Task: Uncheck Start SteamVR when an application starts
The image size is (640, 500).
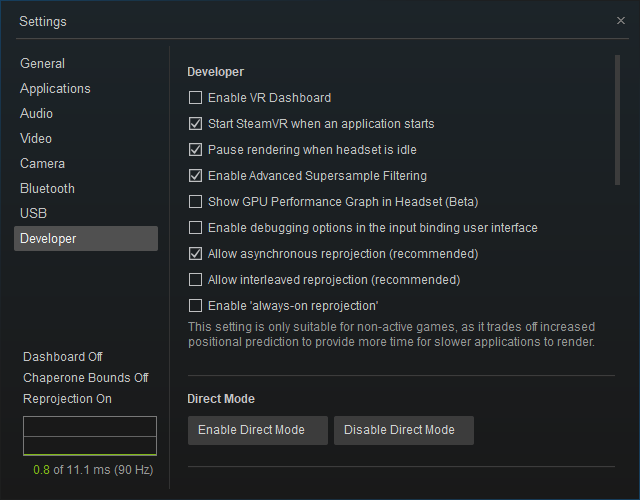Action: tap(195, 124)
